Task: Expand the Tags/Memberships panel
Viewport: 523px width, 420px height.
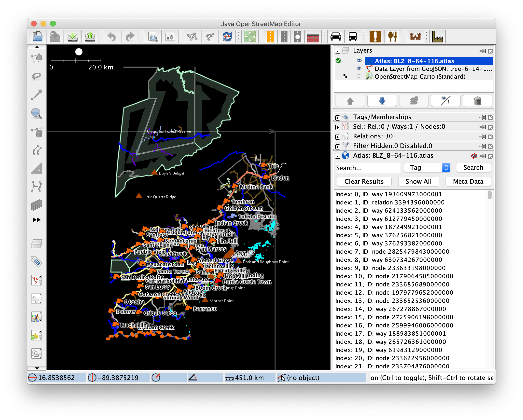Action: coord(337,118)
